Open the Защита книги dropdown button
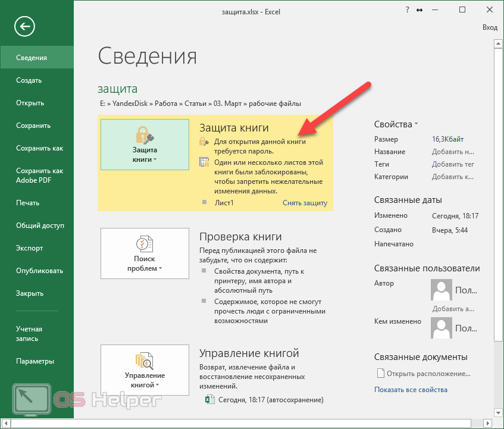 (145, 145)
